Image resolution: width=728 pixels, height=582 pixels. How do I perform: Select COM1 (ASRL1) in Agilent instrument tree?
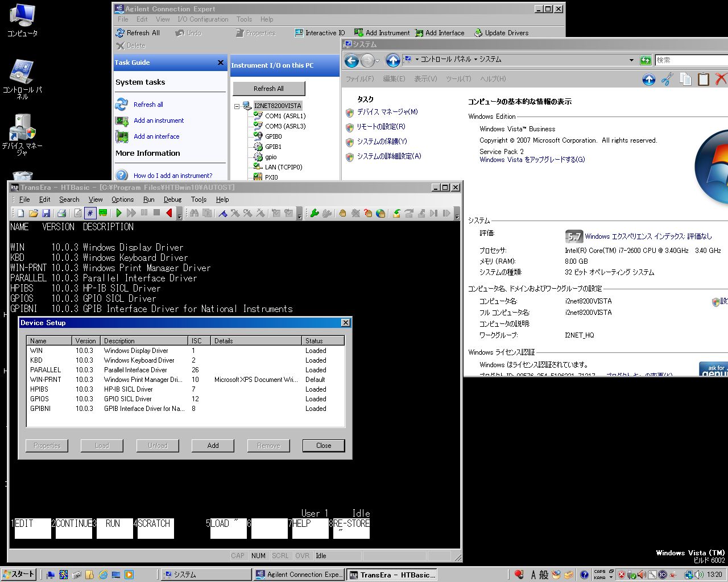285,116
